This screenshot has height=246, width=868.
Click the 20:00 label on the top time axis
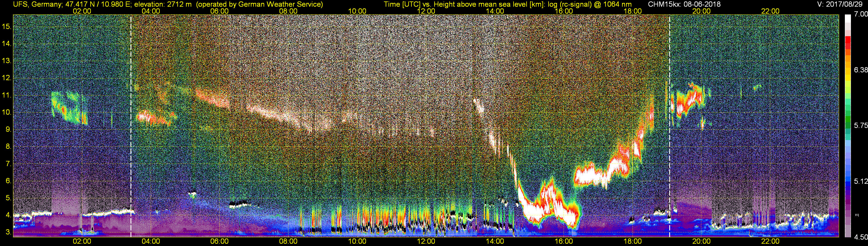pos(702,11)
